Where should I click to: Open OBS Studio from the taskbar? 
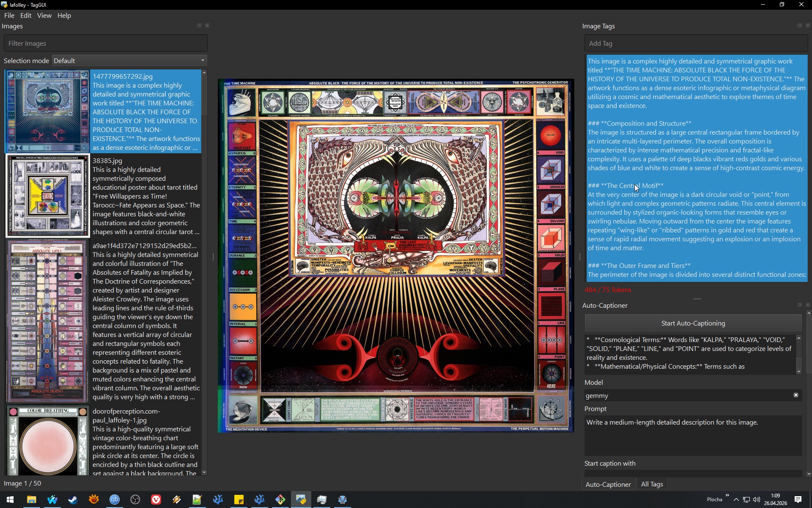(x=135, y=500)
